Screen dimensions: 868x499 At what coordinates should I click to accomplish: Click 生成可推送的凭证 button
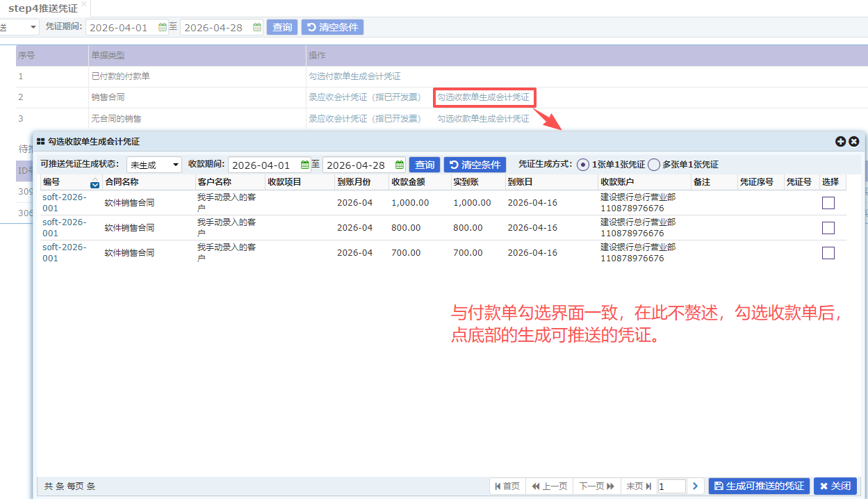tap(759, 486)
